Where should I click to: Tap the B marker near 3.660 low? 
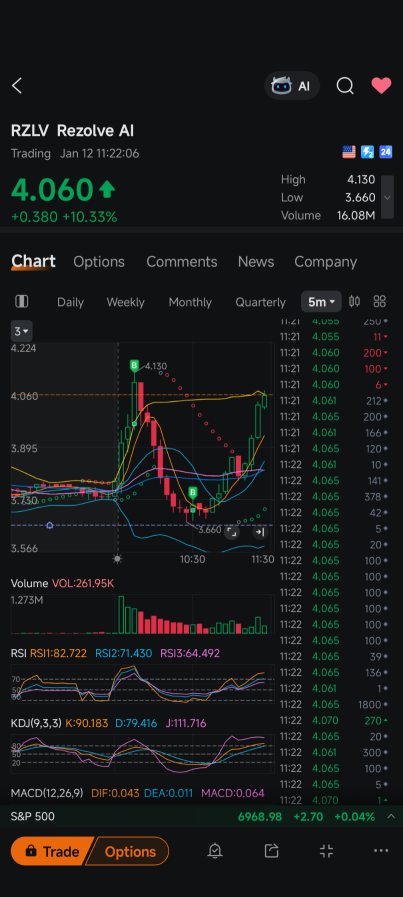(x=193, y=493)
